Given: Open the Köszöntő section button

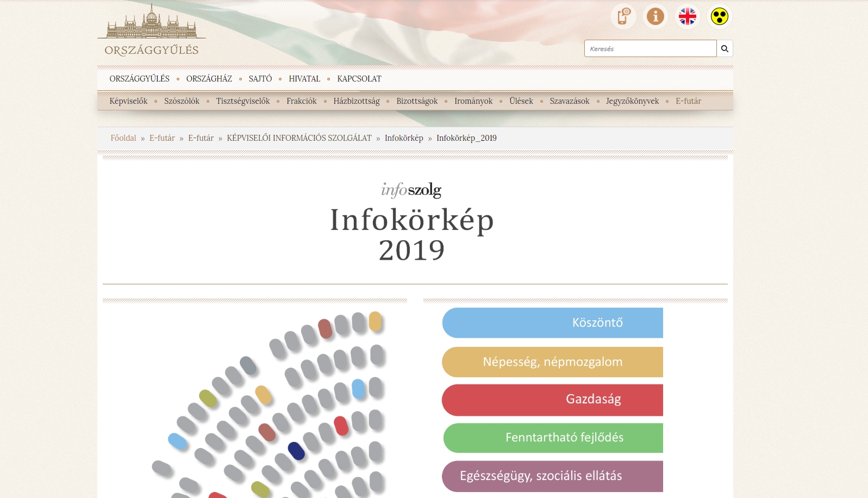Looking at the screenshot, I should pos(553,323).
